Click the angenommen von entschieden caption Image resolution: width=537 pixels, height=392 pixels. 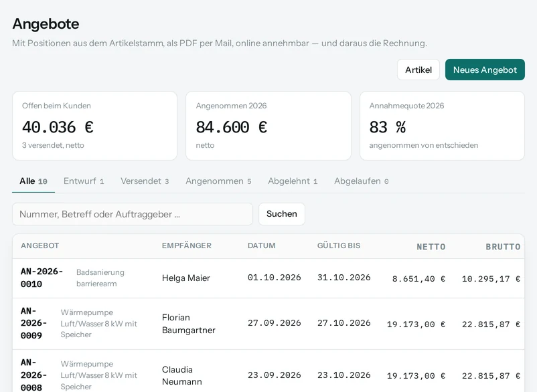tap(424, 145)
